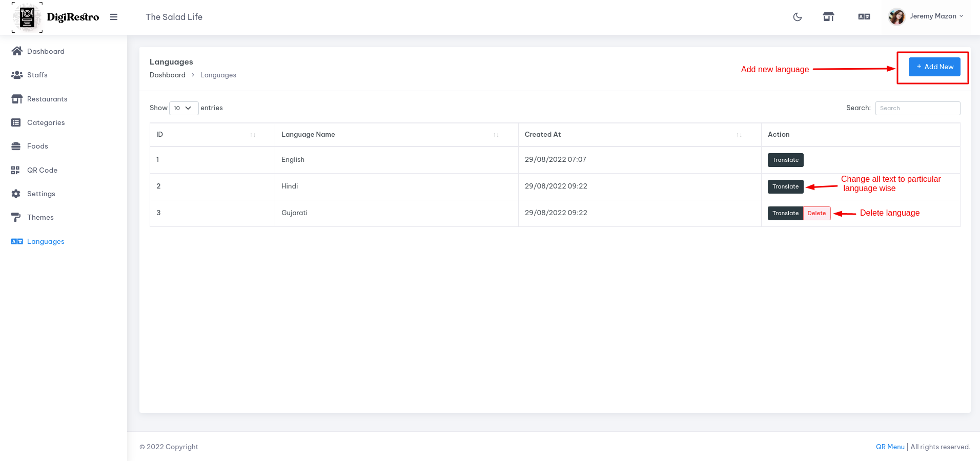The height and width of the screenshot is (461, 980).
Task: Toggle the hamburger sidebar menu
Action: [x=114, y=17]
